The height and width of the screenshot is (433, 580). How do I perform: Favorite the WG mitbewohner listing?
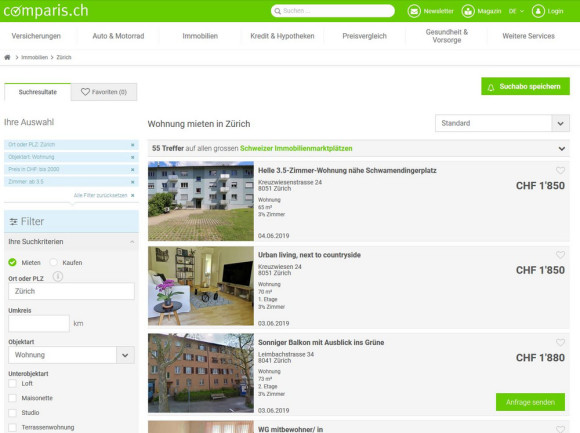560,429
